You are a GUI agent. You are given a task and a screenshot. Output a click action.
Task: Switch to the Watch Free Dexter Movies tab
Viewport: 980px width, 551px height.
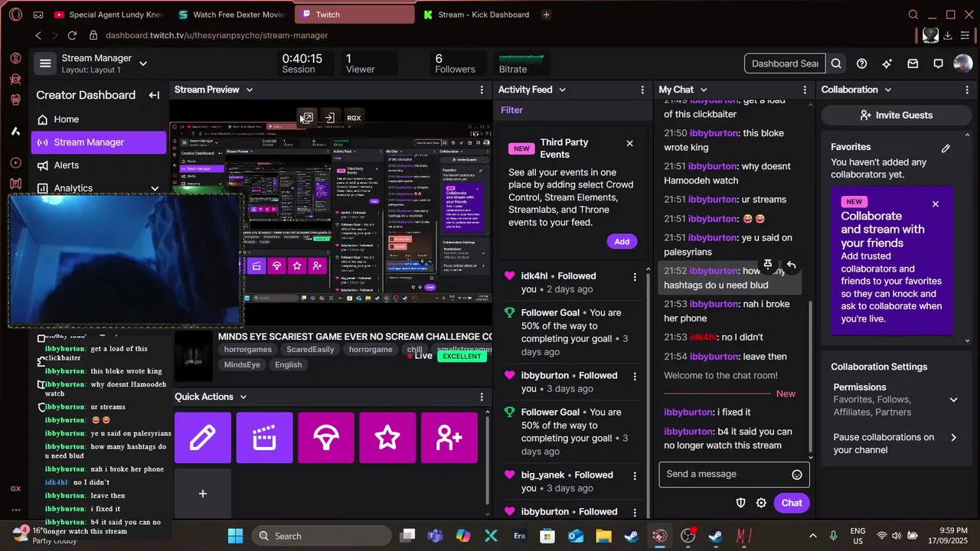pyautogui.click(x=231, y=15)
